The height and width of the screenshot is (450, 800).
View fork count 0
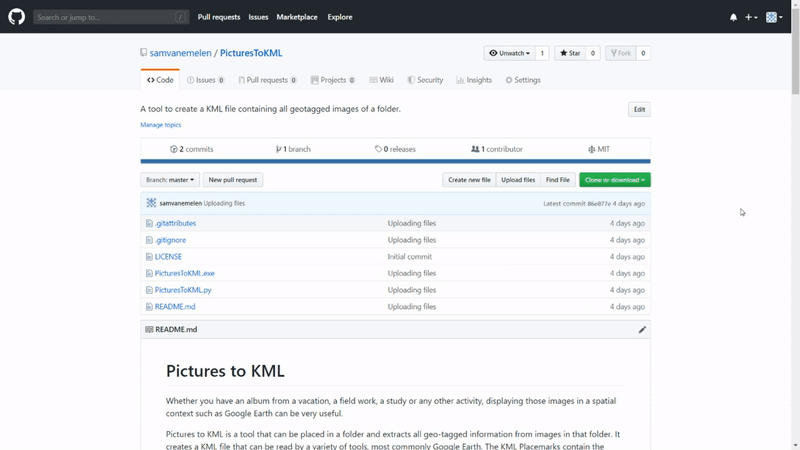643,53
